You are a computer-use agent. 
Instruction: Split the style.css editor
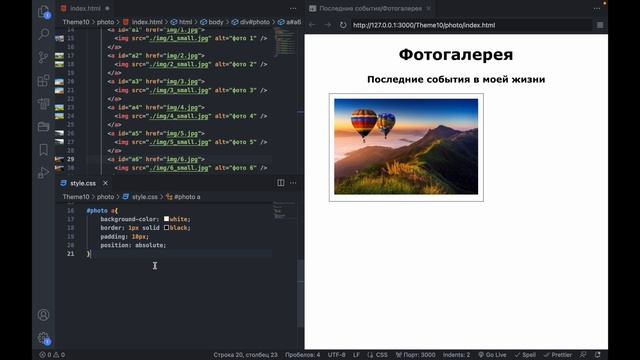tap(281, 183)
